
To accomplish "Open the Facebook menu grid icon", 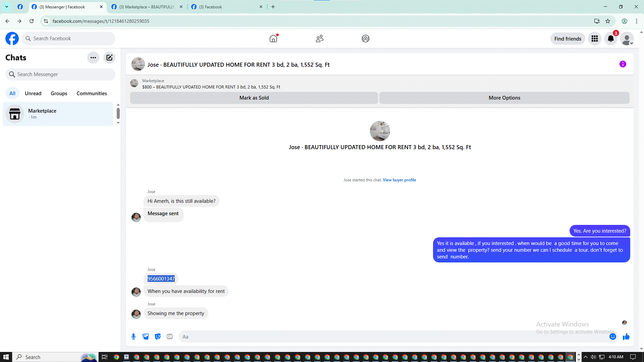I will [x=595, y=39].
